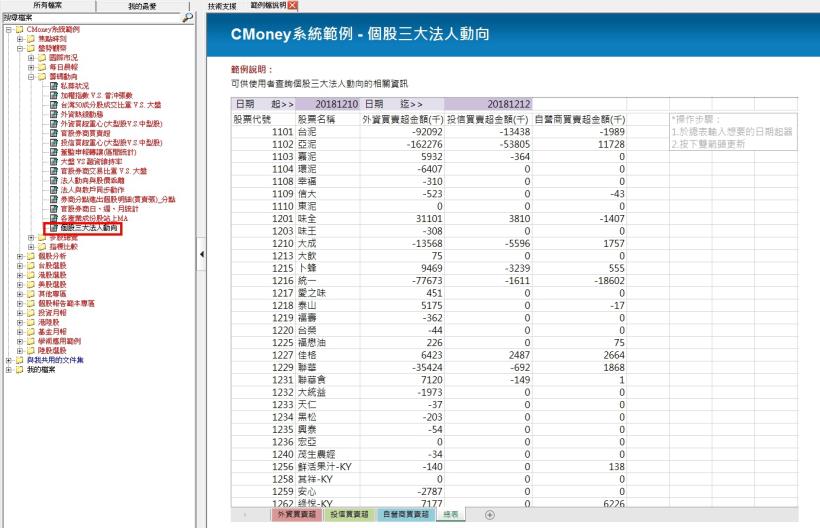Open 官股券商交易比重 V.S. 大盤 report
Image resolution: width=820 pixels, height=528 pixels.
coord(104,171)
